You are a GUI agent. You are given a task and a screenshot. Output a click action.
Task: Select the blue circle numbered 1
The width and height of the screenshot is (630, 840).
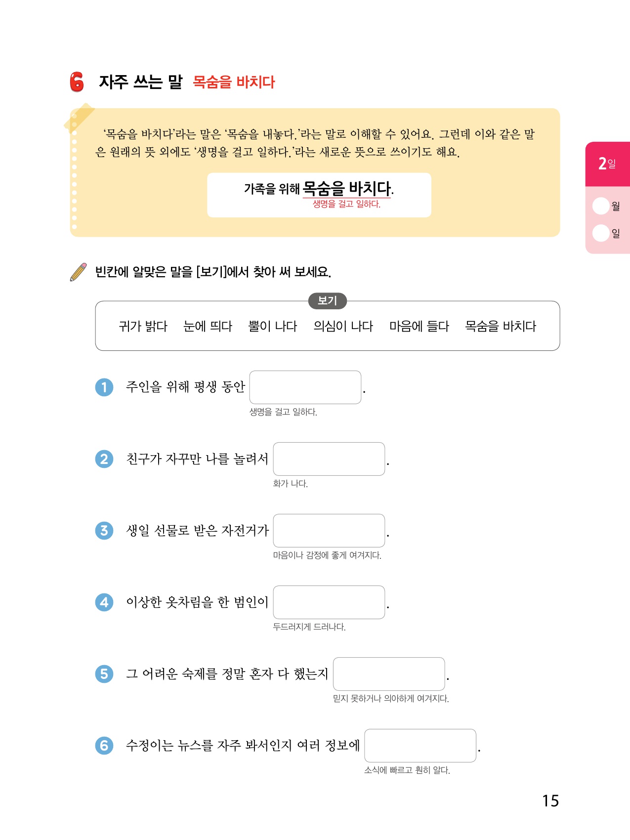point(104,387)
